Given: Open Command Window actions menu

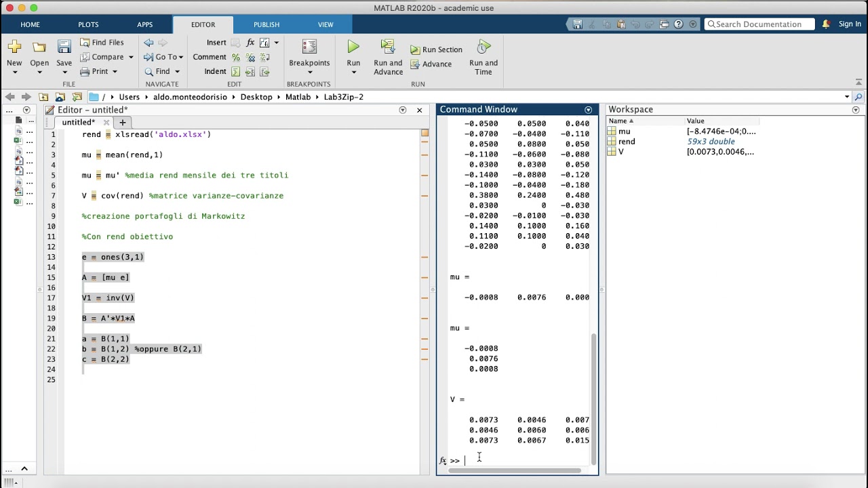Looking at the screenshot, I should pos(588,110).
